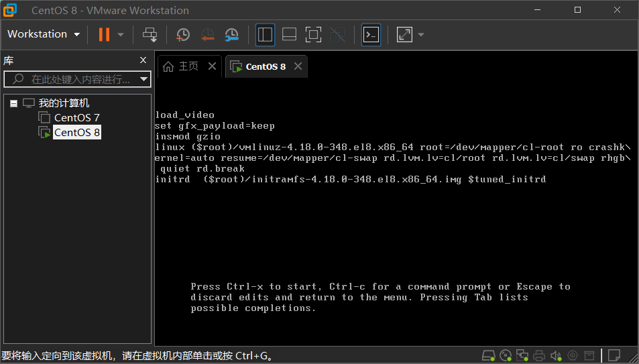Image resolution: width=639 pixels, height=364 pixels.
Task: Open the snapshot manager
Action: [231, 35]
